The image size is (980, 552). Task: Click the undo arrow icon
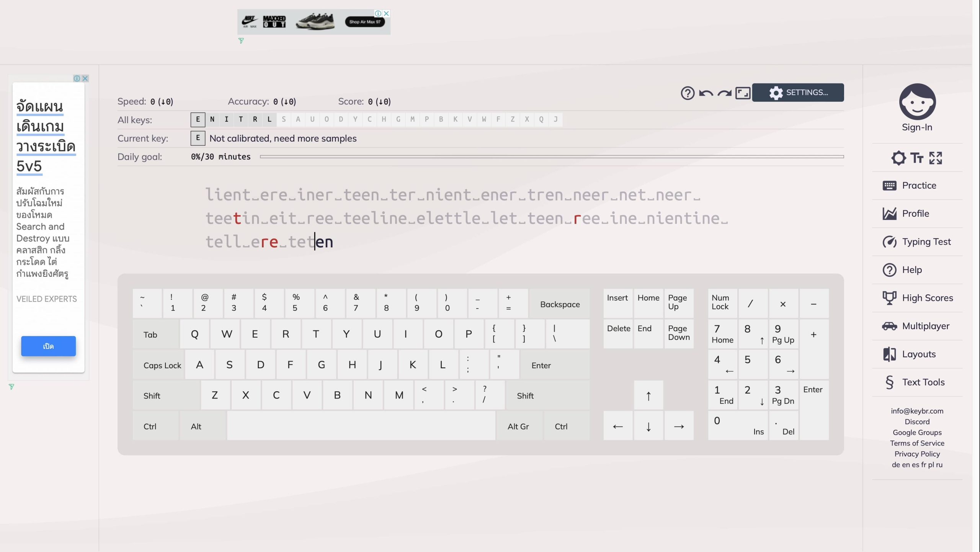706,93
